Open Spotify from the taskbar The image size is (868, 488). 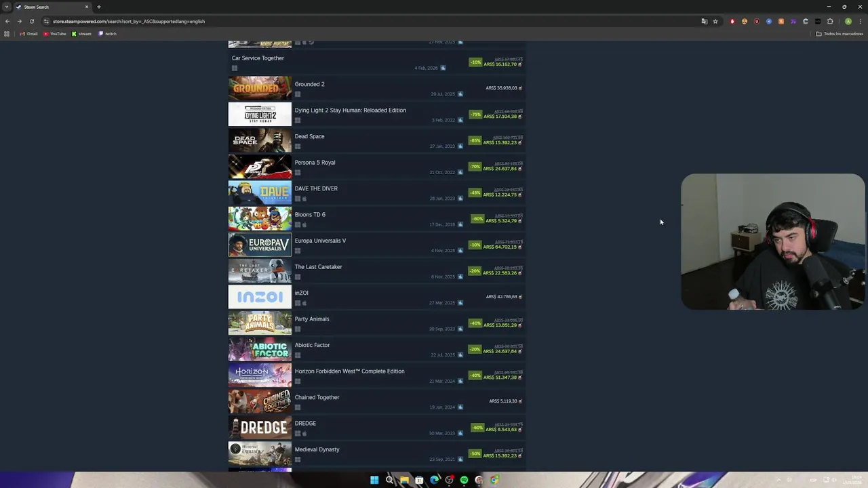point(464,480)
